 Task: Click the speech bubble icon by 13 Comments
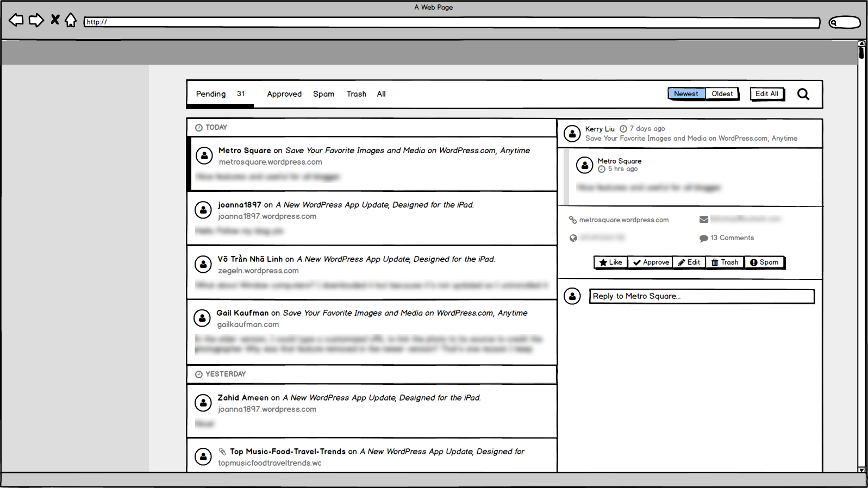pyautogui.click(x=703, y=238)
